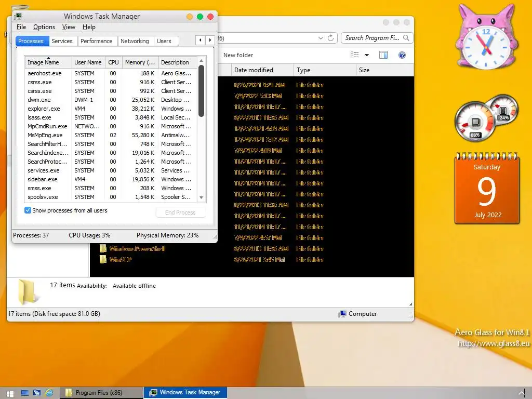Viewport: 532px width, 399px height.
Task: Open the Explorer view options dropdown arrow
Action: click(x=367, y=55)
